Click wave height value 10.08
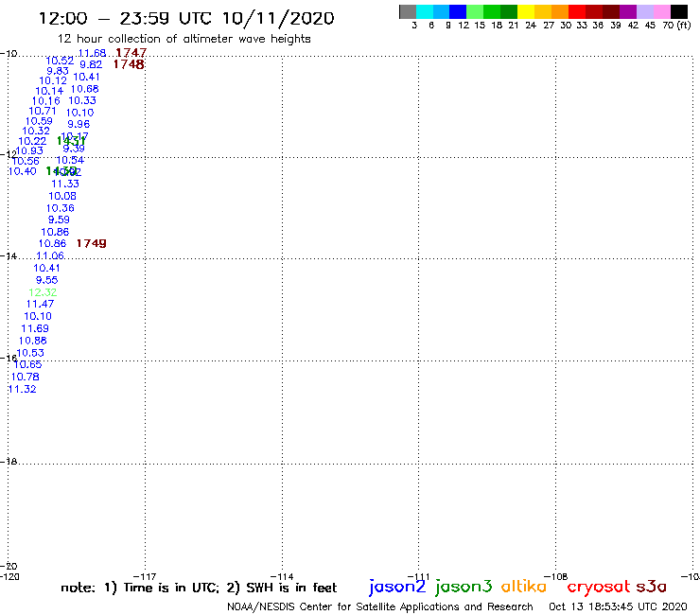The image size is (700, 615). click(62, 196)
